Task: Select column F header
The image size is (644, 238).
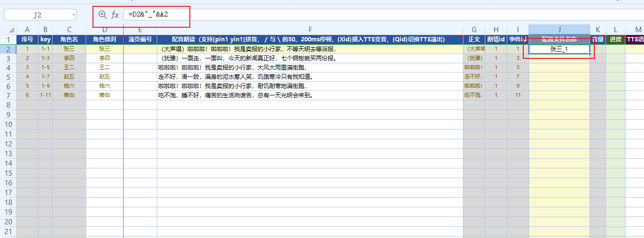Action: tap(310, 30)
